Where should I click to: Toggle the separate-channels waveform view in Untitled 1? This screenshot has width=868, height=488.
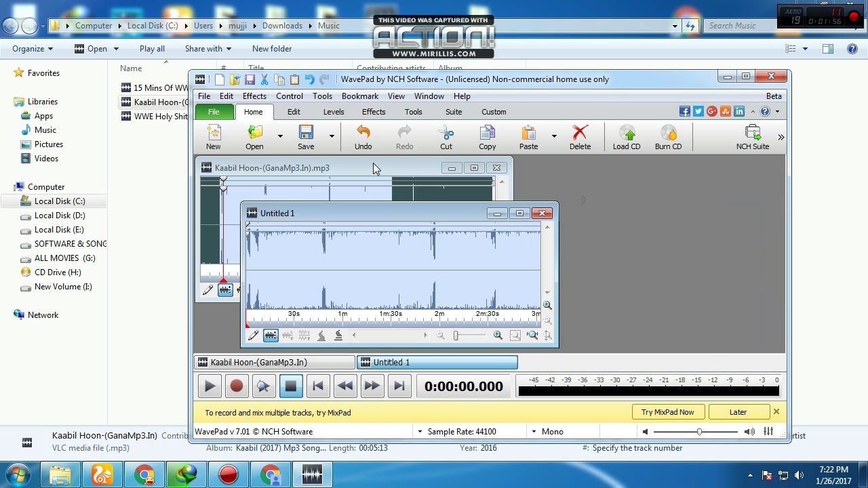click(304, 335)
